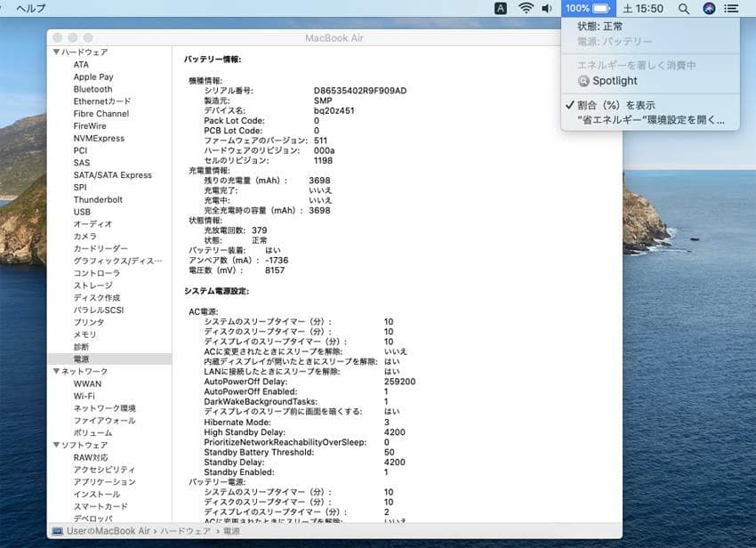The image size is (756, 548).
Task: Select Apple Pay in the sidebar
Action: [93, 77]
